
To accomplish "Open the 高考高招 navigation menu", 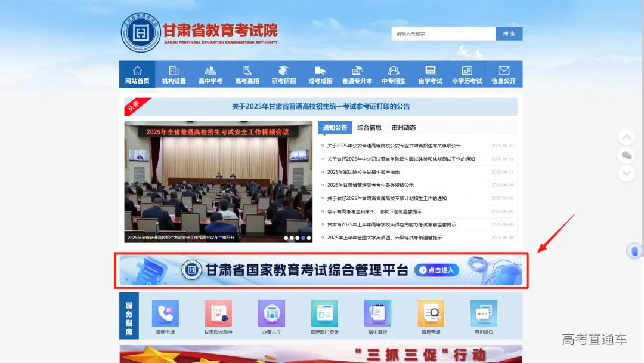I will (x=246, y=73).
